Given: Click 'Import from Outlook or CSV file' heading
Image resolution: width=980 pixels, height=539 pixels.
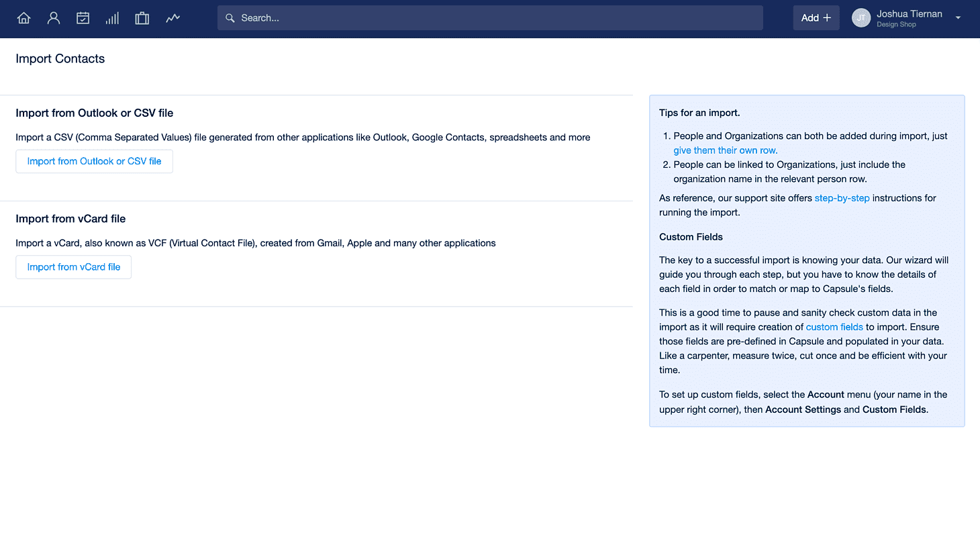Looking at the screenshot, I should [95, 113].
